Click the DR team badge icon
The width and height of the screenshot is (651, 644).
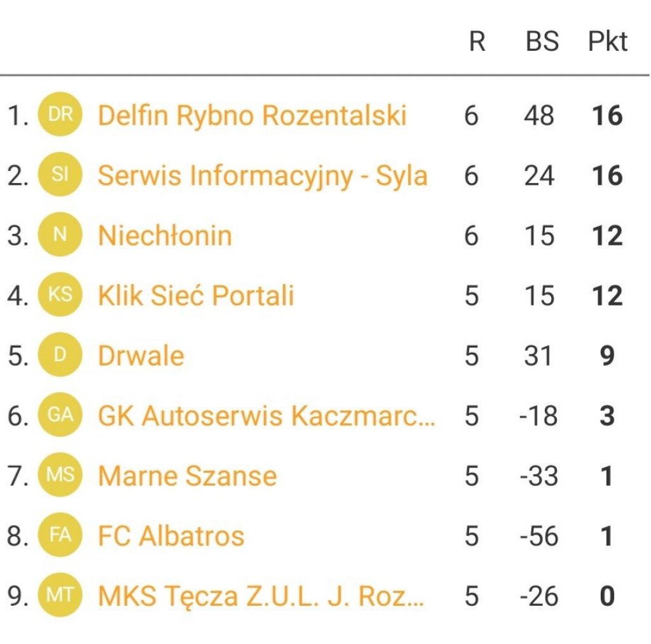click(x=60, y=115)
